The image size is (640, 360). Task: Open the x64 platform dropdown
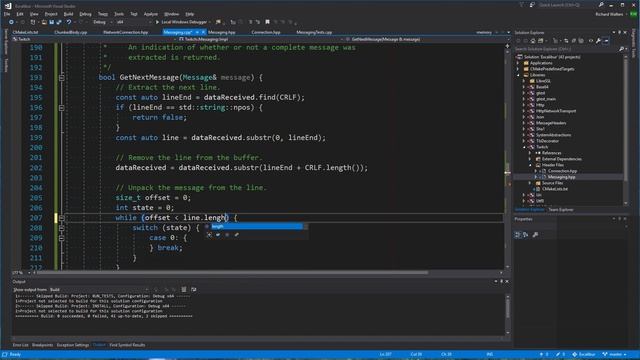coord(133,22)
